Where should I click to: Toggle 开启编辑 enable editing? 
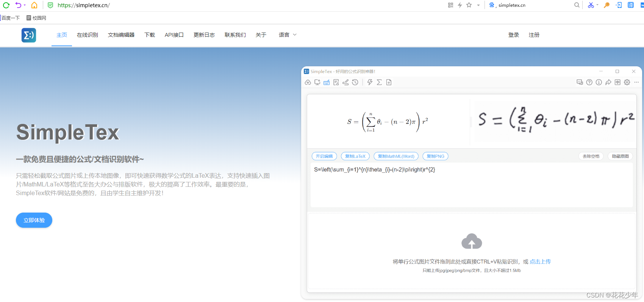(324, 156)
